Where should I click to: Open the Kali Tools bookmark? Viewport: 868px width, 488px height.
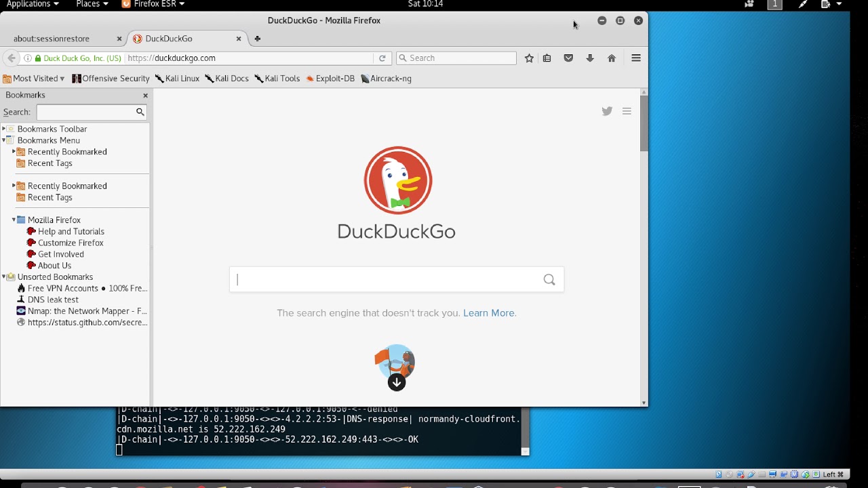click(x=277, y=79)
